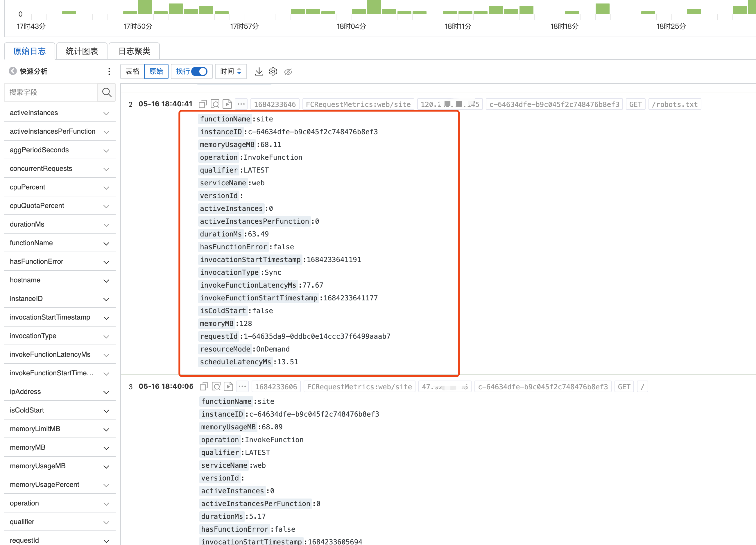The width and height of the screenshot is (756, 545).
Task: Expand the functionName field
Action: coord(106,243)
